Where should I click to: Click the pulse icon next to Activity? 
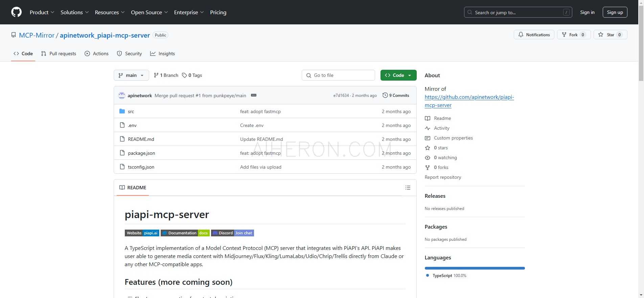(428, 128)
